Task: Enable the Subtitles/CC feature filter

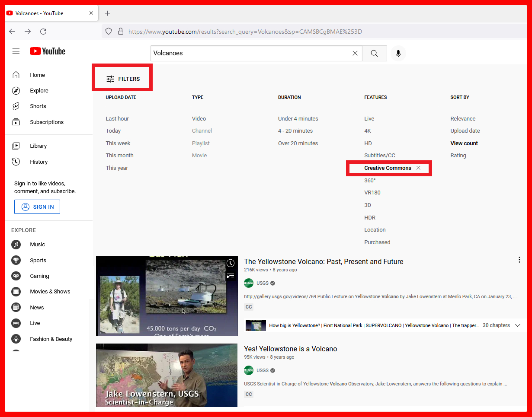Action: coord(379,156)
